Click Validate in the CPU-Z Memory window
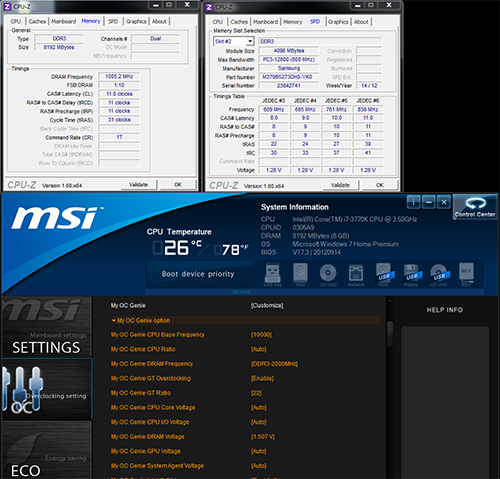The height and width of the screenshot is (479, 500). click(x=138, y=185)
